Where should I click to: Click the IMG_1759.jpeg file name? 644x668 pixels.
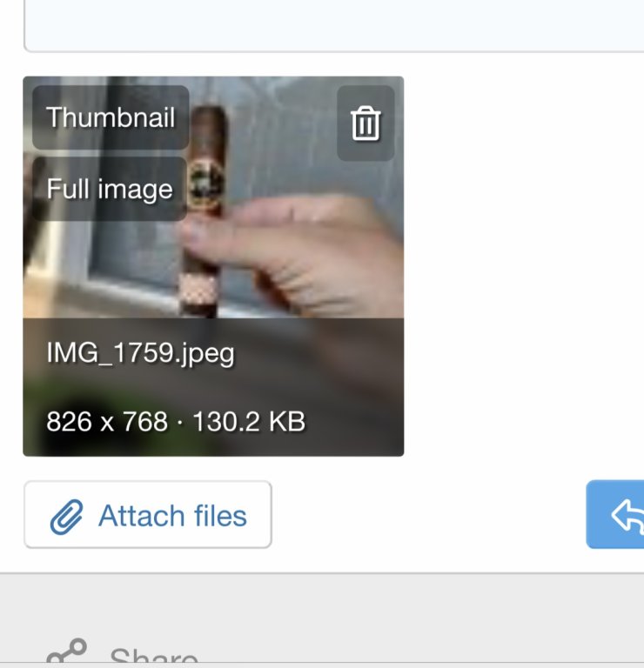pos(140,353)
